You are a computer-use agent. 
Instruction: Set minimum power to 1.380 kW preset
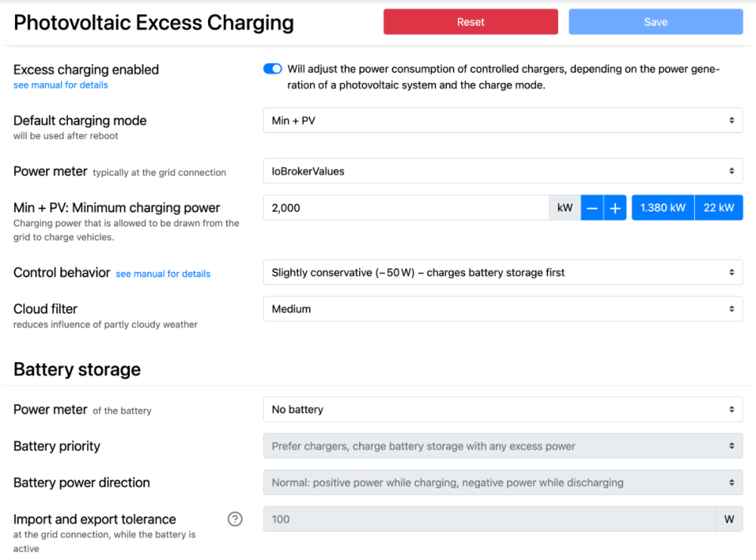tap(663, 208)
